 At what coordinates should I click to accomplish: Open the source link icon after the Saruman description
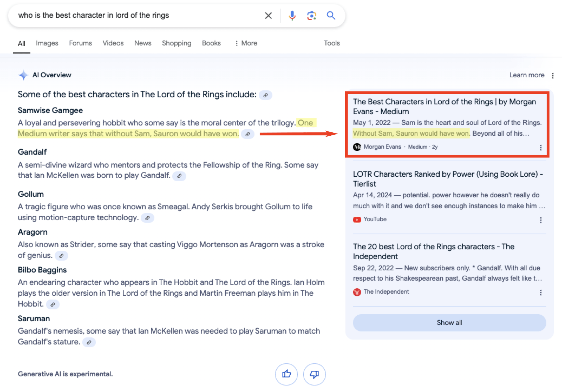point(89,342)
